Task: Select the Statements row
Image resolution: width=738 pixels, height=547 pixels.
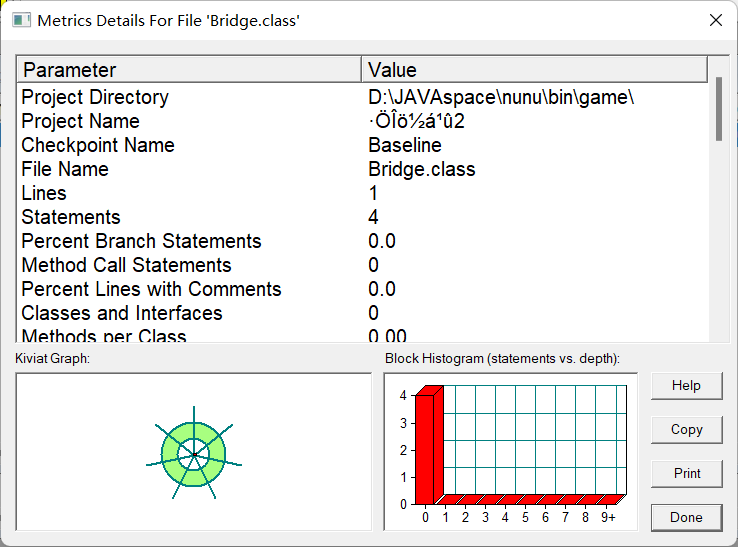Action: (x=71, y=217)
